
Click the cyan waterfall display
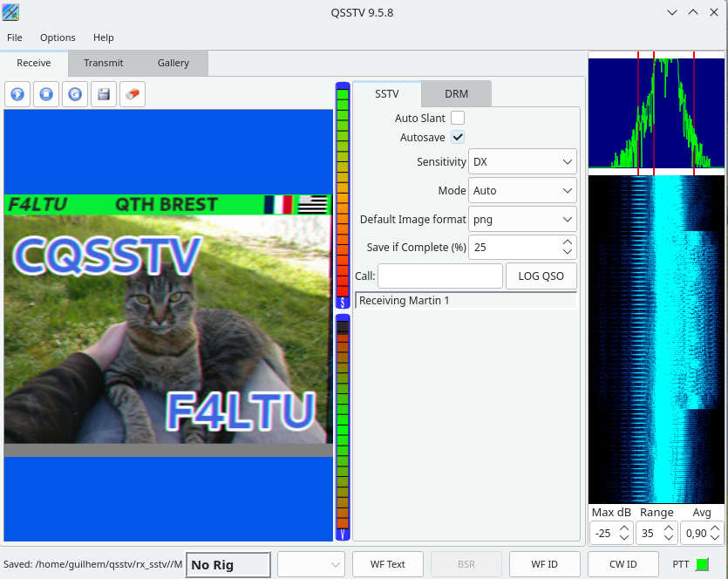656,339
